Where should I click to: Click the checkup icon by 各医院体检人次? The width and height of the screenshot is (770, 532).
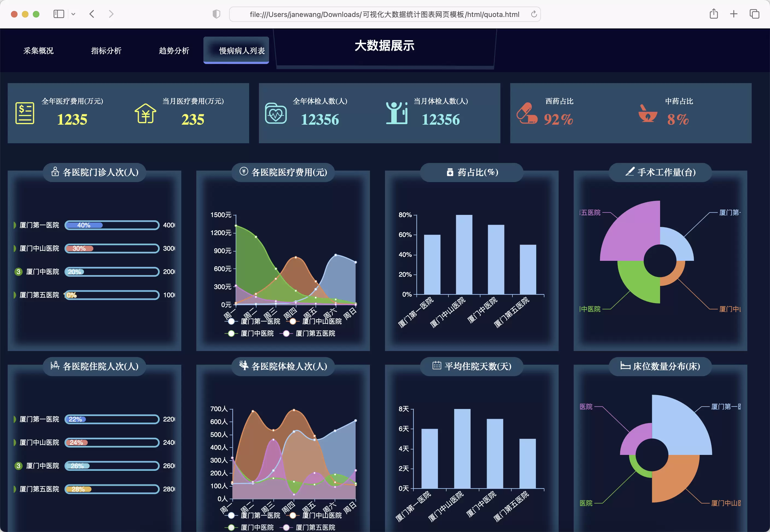[244, 365]
